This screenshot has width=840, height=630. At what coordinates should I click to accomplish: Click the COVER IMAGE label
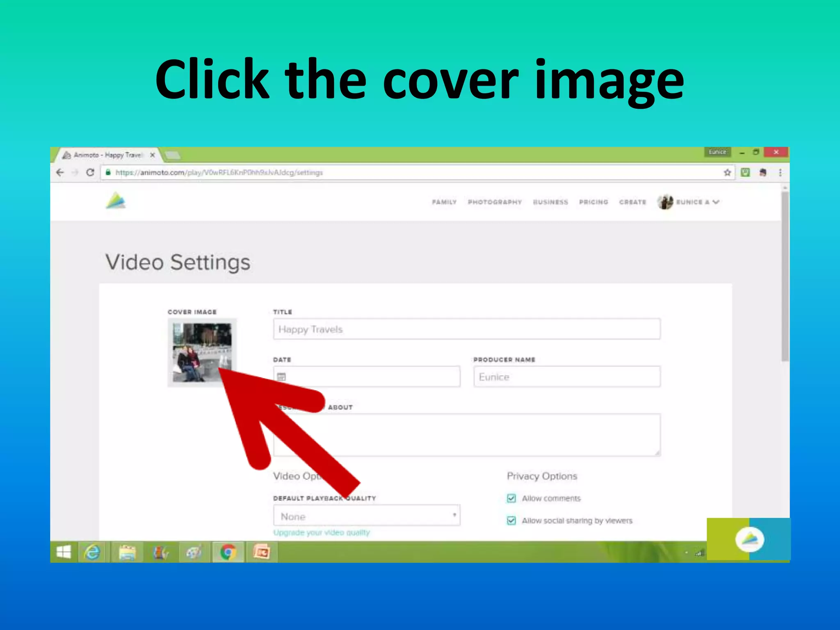point(192,312)
